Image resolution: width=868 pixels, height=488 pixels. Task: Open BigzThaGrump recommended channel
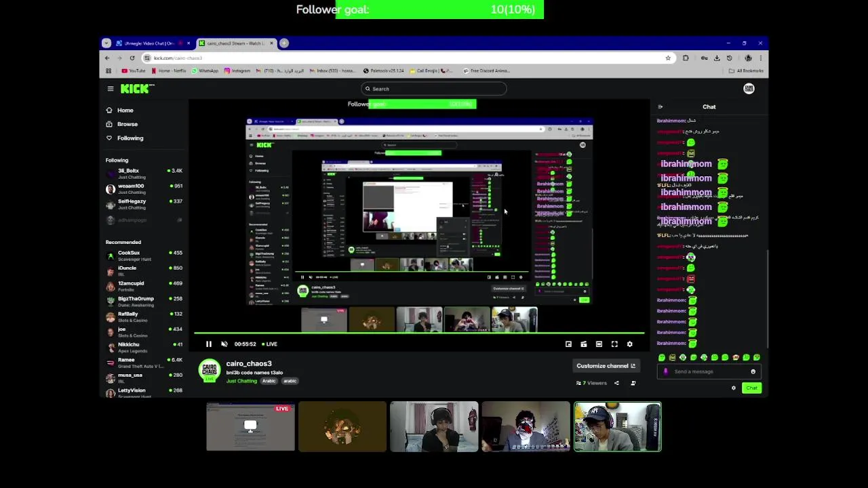point(144,301)
